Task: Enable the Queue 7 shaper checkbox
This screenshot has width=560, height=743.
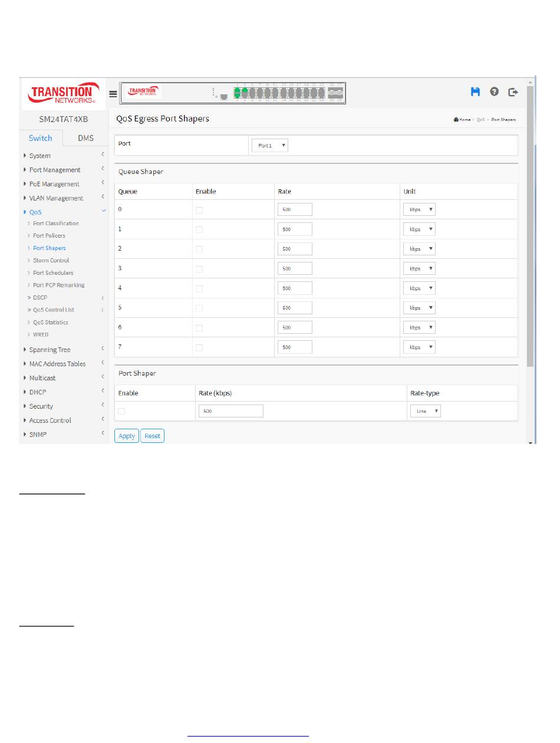Action: 199,348
